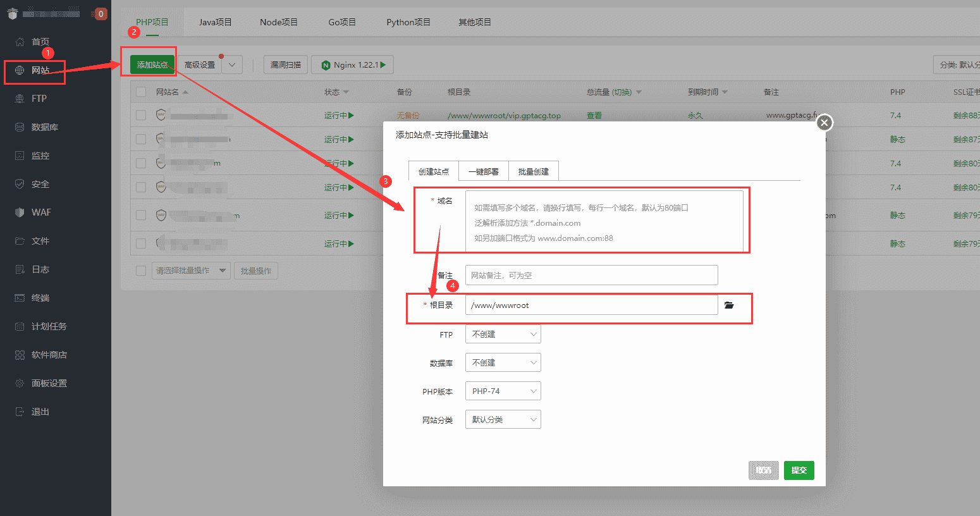Screen dimensions: 980x516
Task: Open the FTP 不创建 dropdown in the dialog
Action: point(503,334)
